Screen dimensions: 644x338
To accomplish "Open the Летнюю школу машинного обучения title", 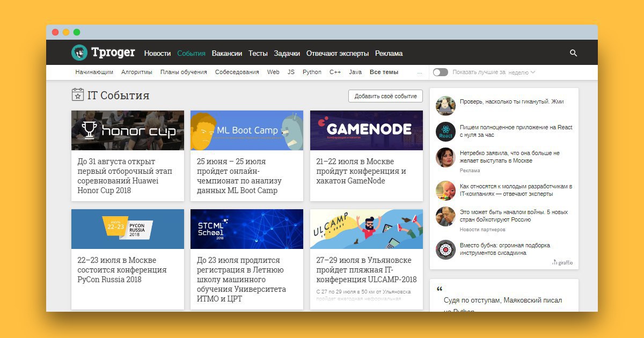I will point(241,280).
